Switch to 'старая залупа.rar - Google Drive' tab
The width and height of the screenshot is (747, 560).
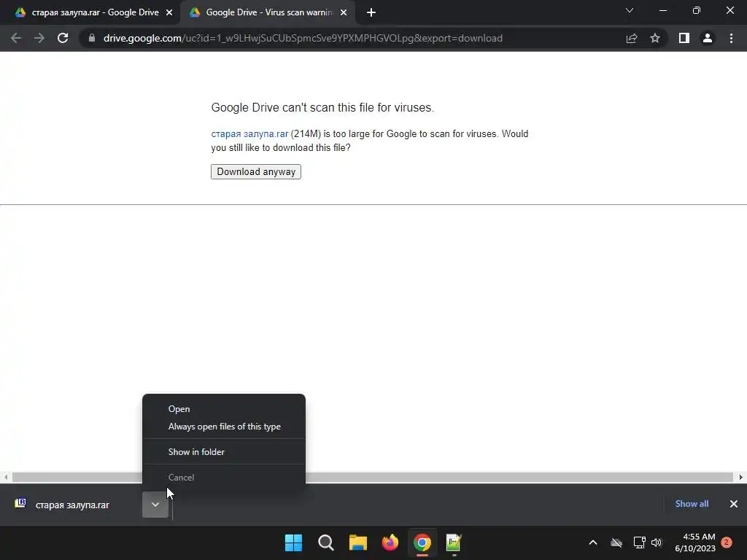click(95, 13)
